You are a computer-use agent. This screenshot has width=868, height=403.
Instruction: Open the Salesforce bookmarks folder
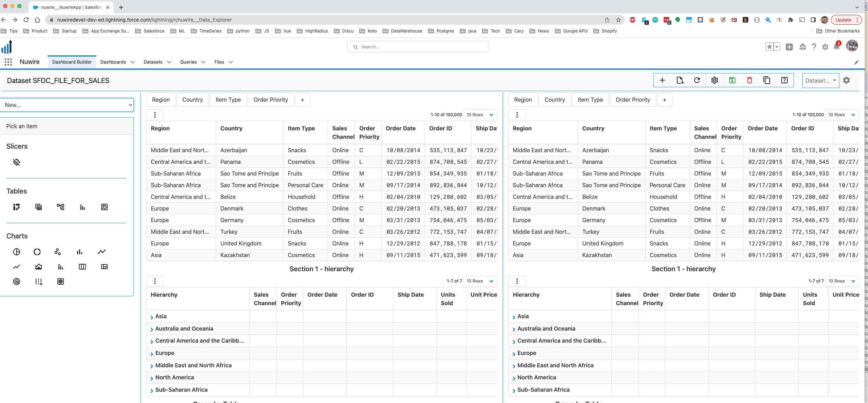150,31
